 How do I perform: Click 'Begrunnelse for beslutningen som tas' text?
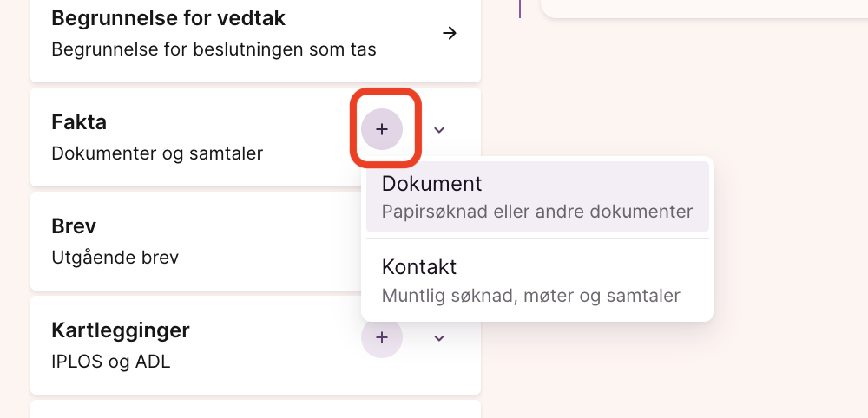pos(214,49)
